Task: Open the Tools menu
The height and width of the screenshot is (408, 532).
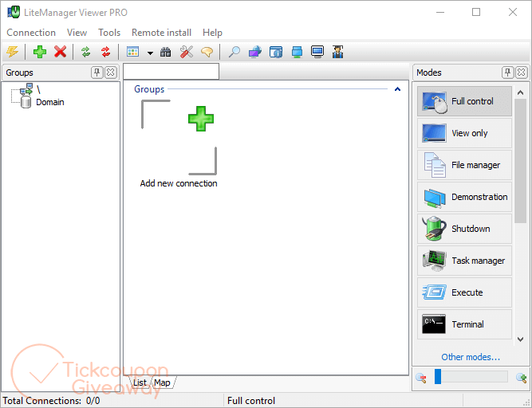Action: [x=109, y=33]
